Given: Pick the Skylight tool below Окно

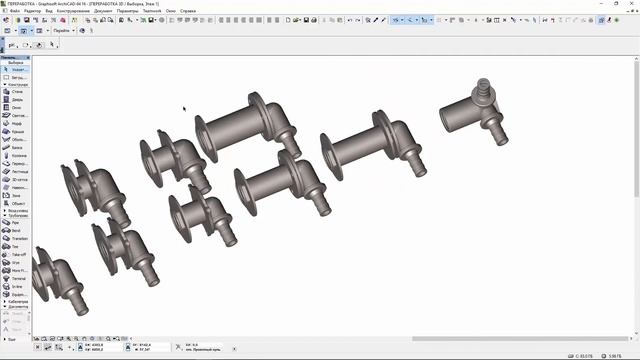Looking at the screenshot, I should click(15, 116).
